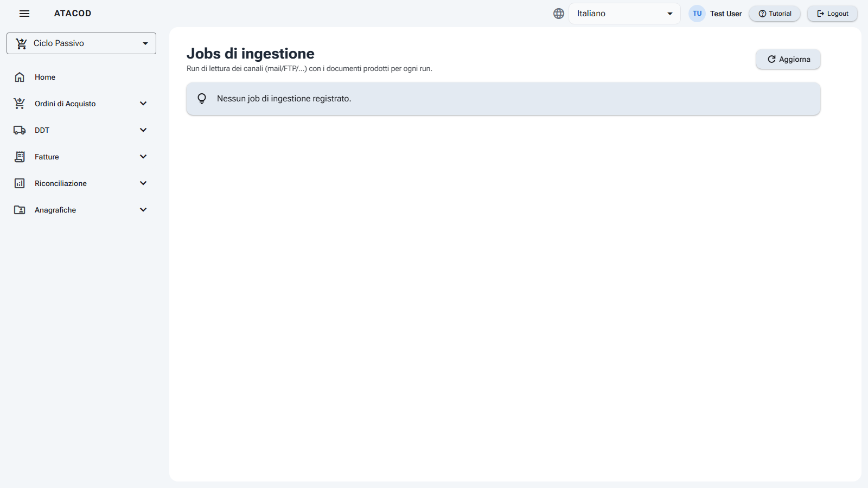
Task: Click the cart icon in Ciclo Passivo selector
Action: [x=21, y=43]
